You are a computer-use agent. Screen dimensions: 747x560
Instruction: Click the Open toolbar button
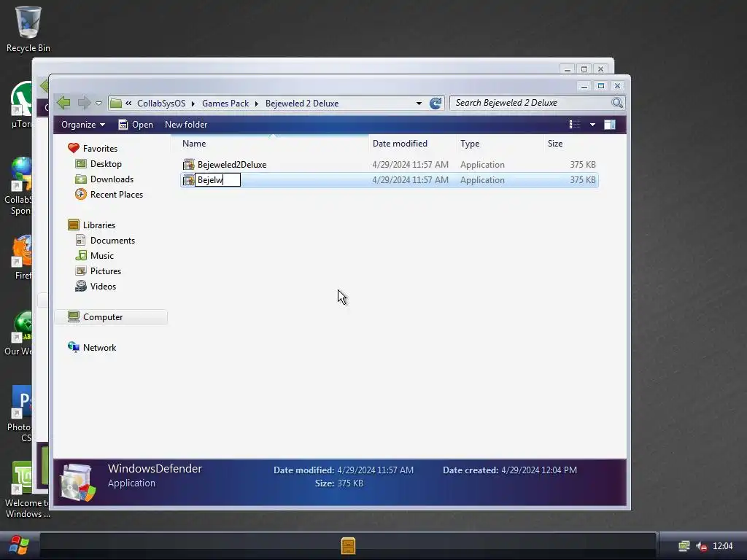[136, 125]
